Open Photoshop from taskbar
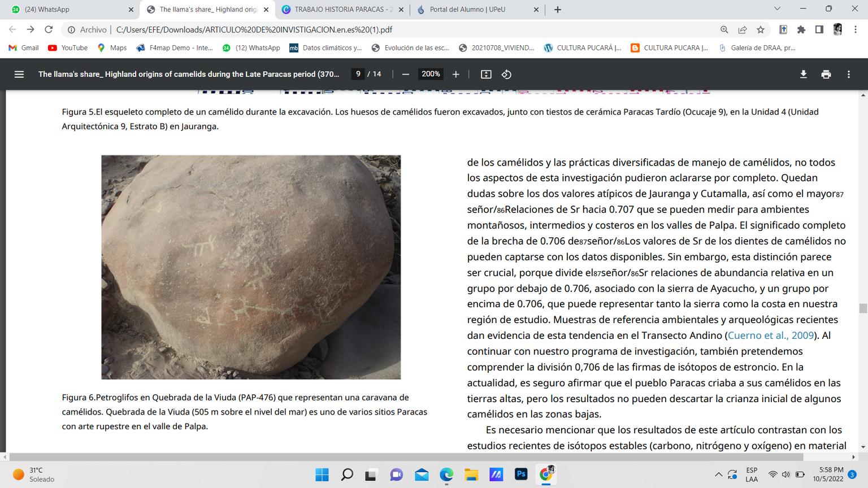This screenshot has width=868, height=488. pyautogui.click(x=521, y=474)
